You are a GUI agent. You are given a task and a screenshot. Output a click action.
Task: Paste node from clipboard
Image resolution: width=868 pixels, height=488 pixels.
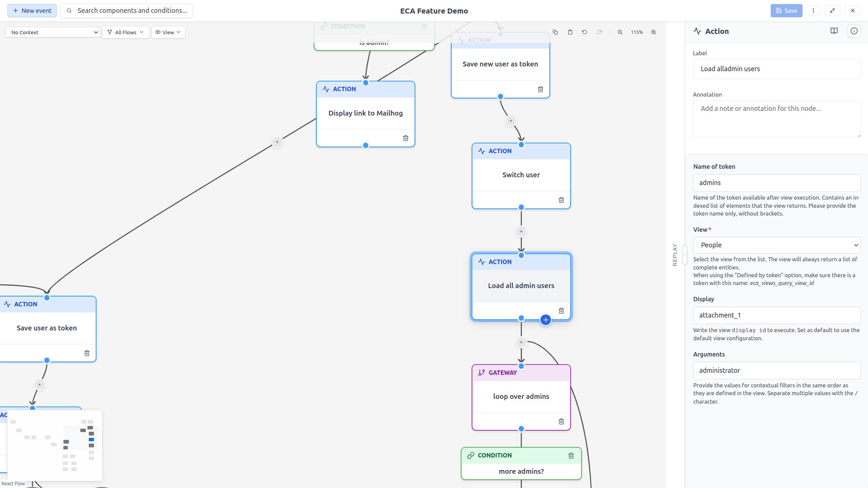click(570, 32)
